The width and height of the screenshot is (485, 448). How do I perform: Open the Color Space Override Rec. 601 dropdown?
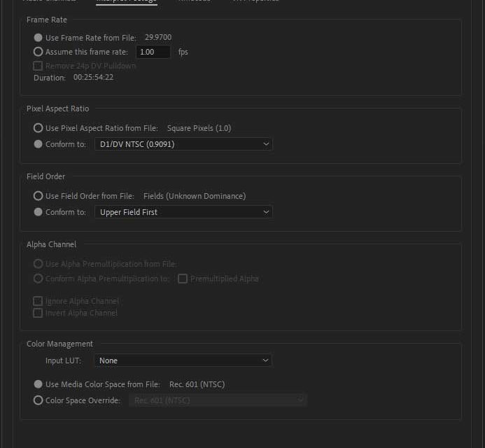(x=218, y=400)
